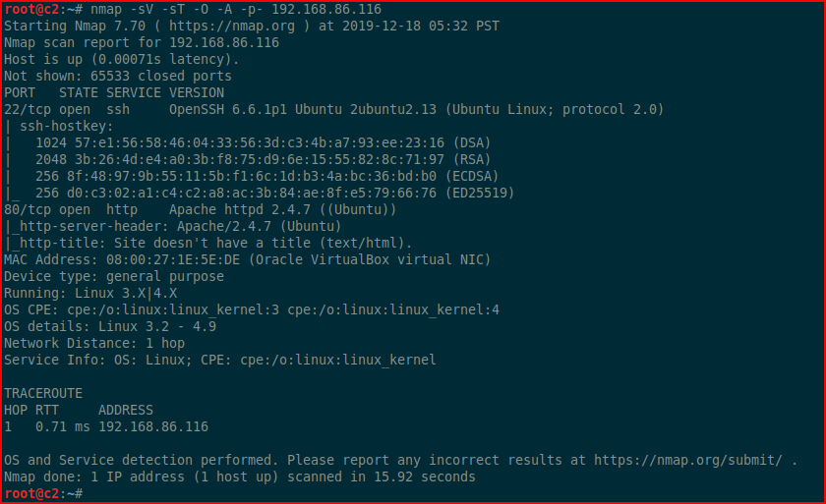Image resolution: width=826 pixels, height=504 pixels.
Task: Click the http-server-header Apache/2.4.7 line
Action: coord(173,227)
